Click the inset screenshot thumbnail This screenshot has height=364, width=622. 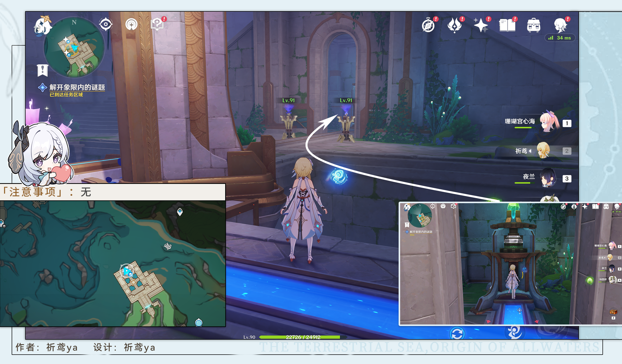point(510,264)
